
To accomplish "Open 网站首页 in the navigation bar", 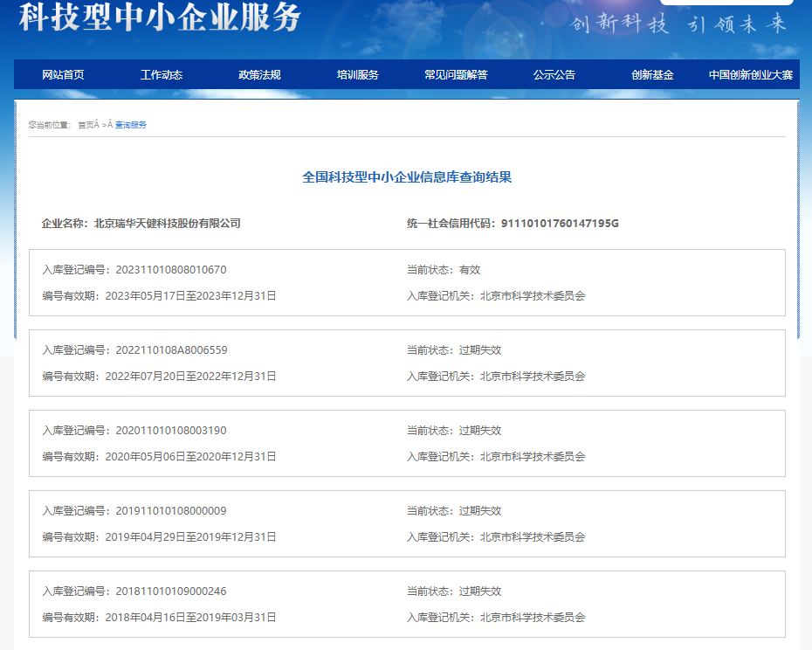I will 63,74.
